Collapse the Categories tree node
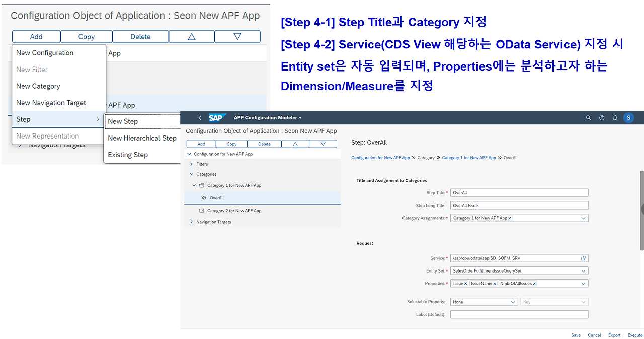The height and width of the screenshot is (339, 644). point(191,174)
